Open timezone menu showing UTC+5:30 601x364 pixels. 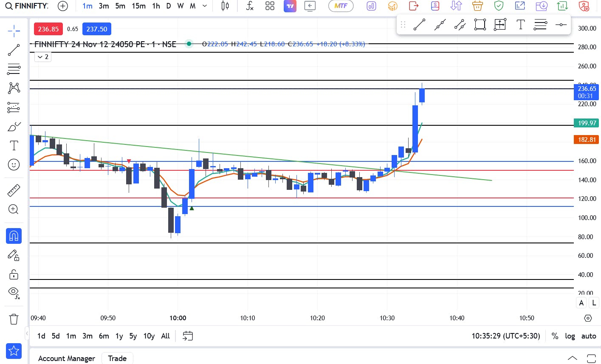pyautogui.click(x=506, y=336)
